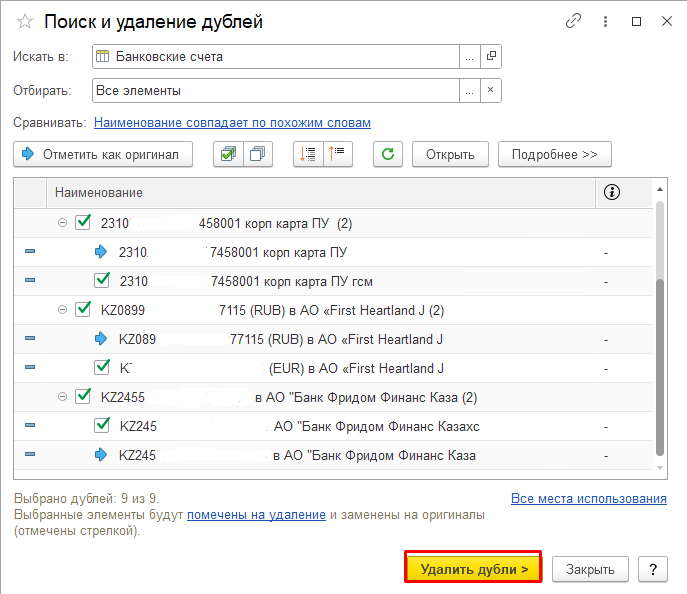Image resolution: width=687 pixels, height=594 pixels.
Task: Uncheck the 'корп карта ПУ гсм' row checkbox
Action: point(101,281)
